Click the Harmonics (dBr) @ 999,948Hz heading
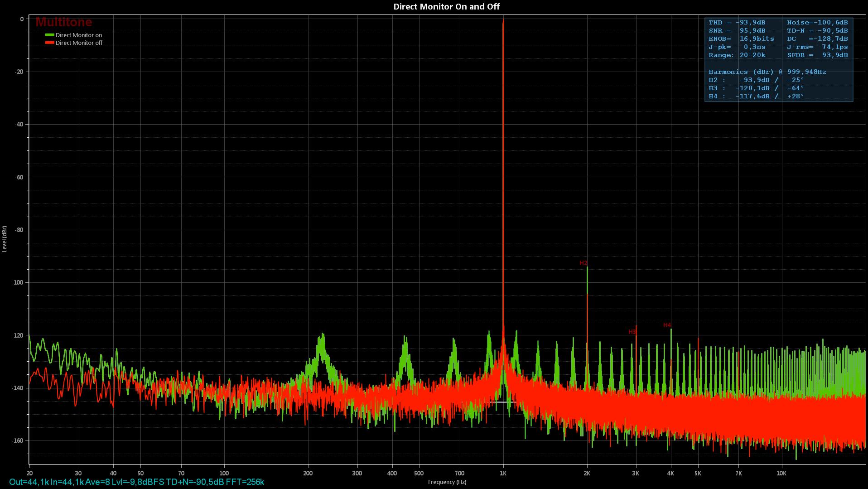This screenshot has width=868, height=489. click(x=767, y=72)
